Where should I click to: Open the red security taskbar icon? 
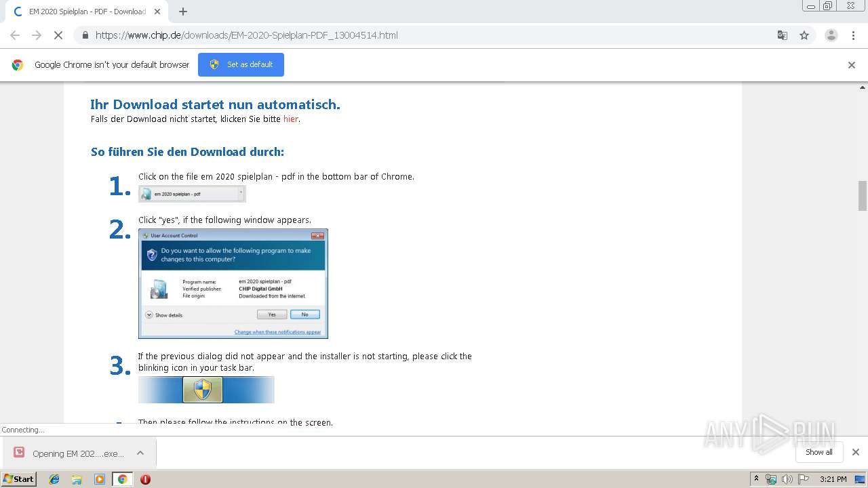pos(145,479)
